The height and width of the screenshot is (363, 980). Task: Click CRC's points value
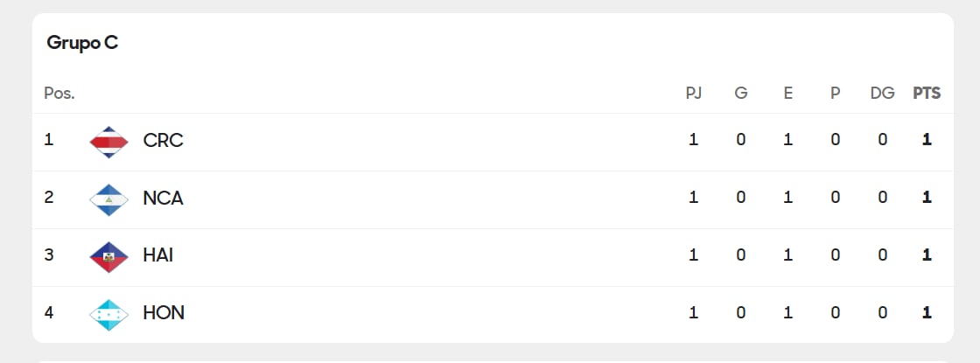tap(927, 140)
